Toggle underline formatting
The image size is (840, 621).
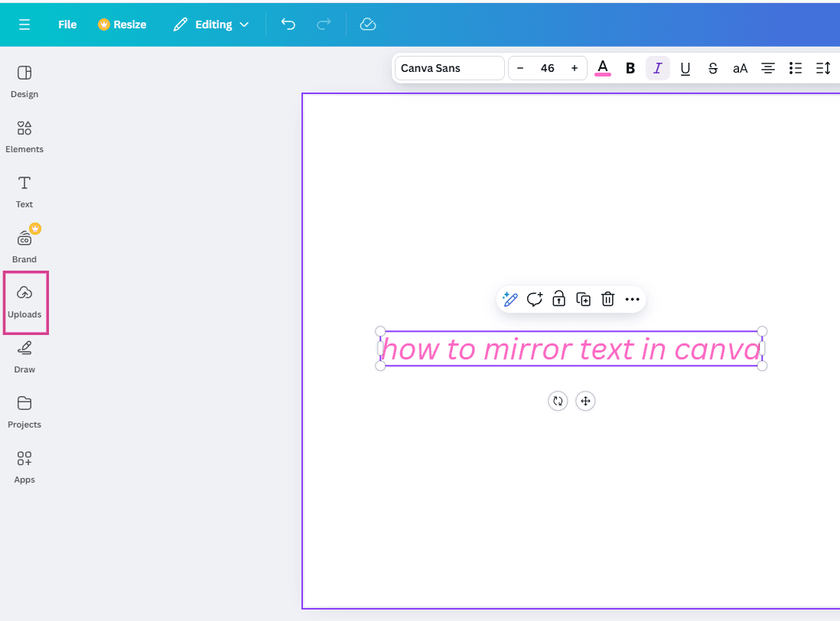tap(685, 69)
